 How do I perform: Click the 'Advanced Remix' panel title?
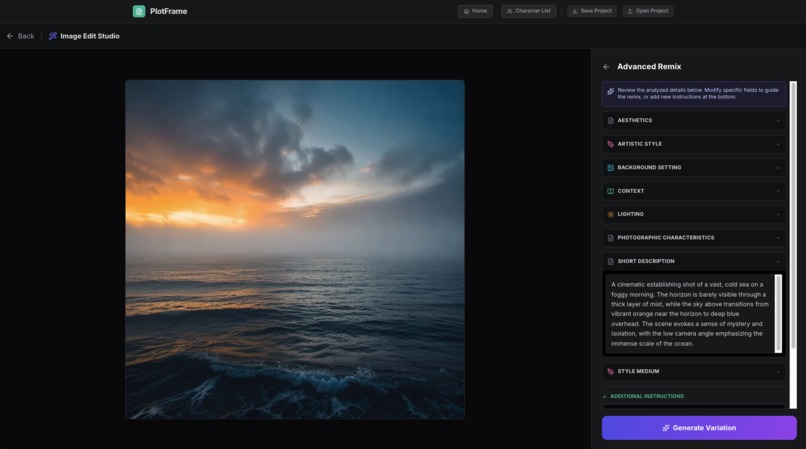click(x=649, y=67)
